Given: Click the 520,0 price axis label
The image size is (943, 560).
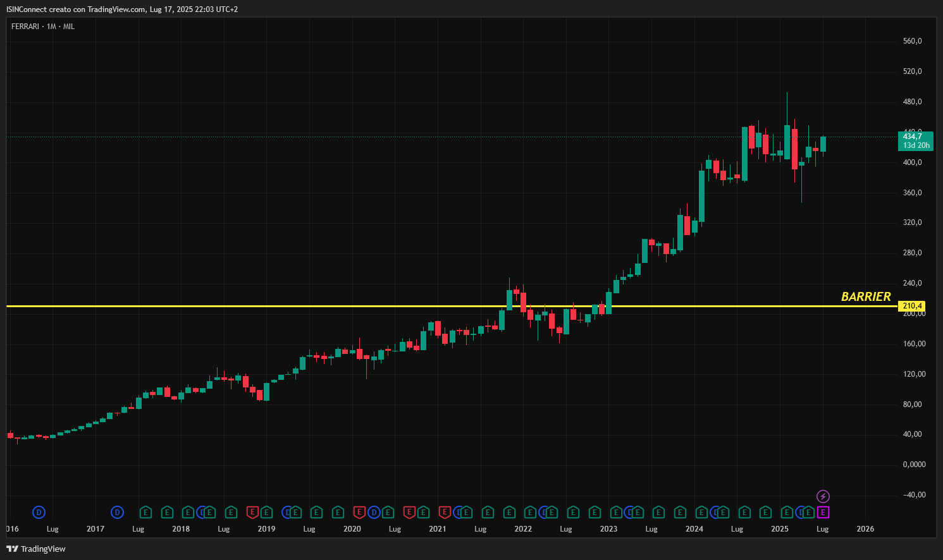Looking at the screenshot, I should point(912,71).
